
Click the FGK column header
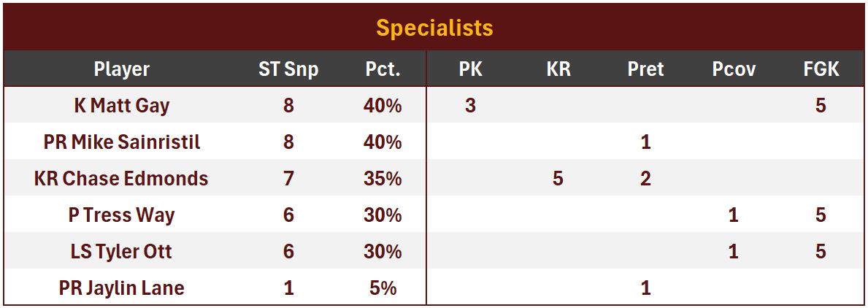point(821,69)
